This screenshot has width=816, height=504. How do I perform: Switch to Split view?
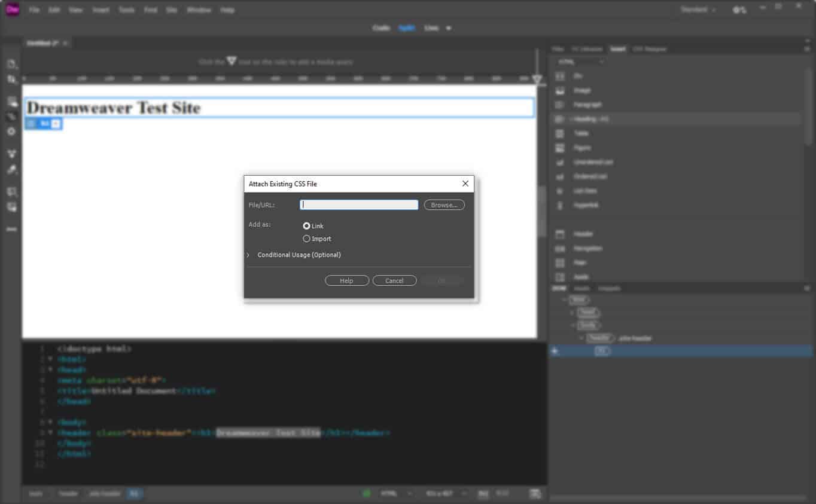[407, 28]
